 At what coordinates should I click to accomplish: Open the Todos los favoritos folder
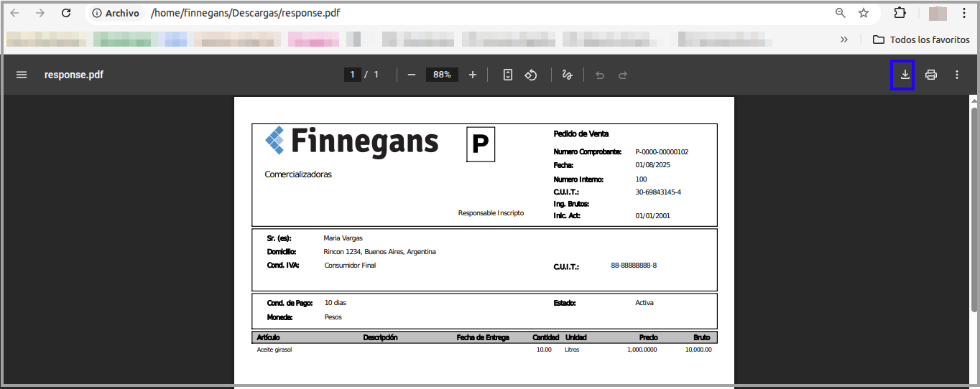[x=921, y=39]
